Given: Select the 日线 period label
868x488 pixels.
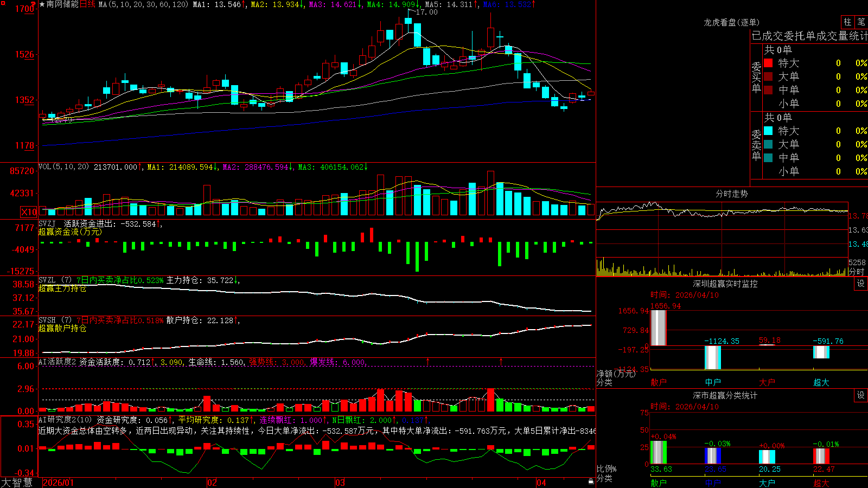Looking at the screenshot, I should click(x=87, y=4).
